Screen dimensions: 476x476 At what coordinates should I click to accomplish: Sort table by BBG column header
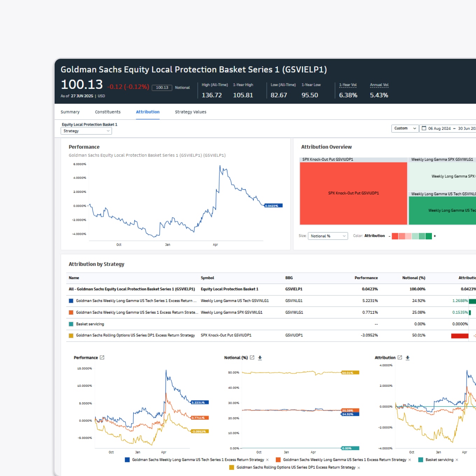[289, 278]
